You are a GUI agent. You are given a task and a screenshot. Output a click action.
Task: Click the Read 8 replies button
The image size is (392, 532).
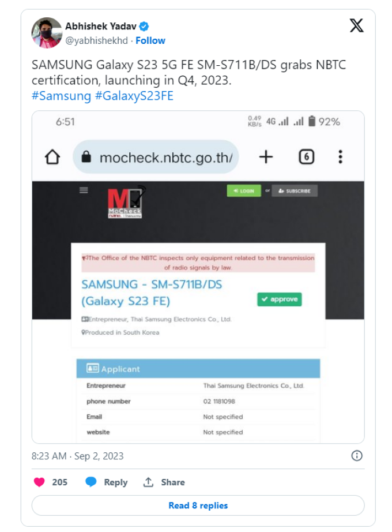coord(198,505)
